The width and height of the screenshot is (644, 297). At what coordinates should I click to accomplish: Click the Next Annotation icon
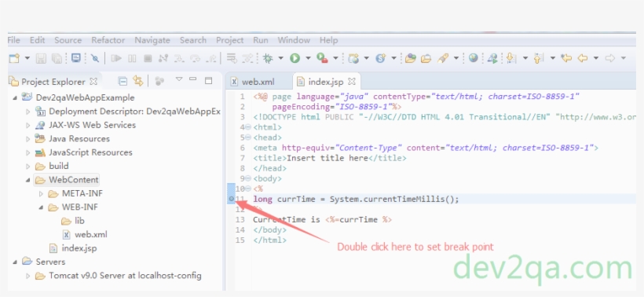pos(511,58)
